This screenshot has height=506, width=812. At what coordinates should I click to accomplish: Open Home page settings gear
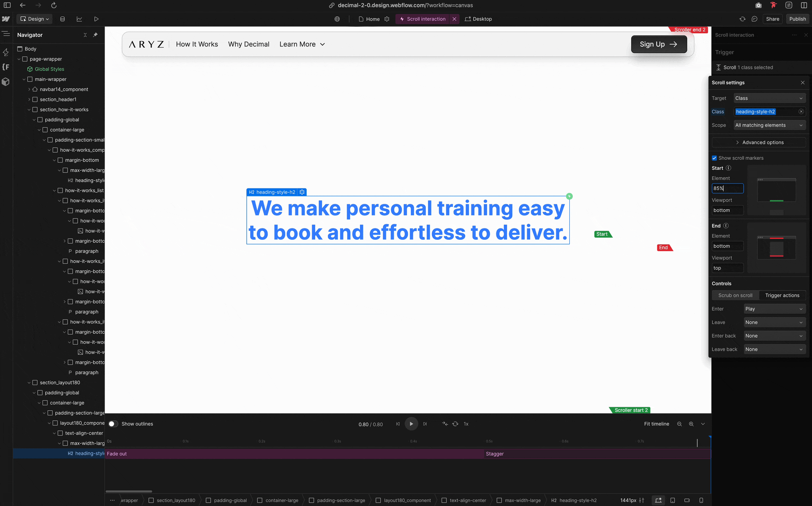coord(387,19)
